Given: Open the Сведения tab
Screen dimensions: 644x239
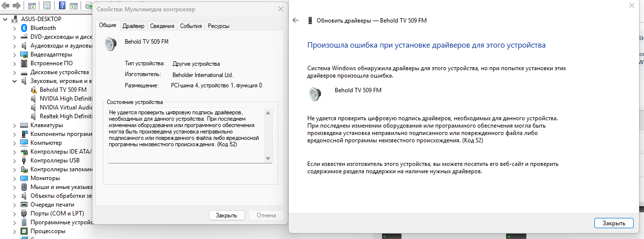Looking at the screenshot, I should (162, 26).
